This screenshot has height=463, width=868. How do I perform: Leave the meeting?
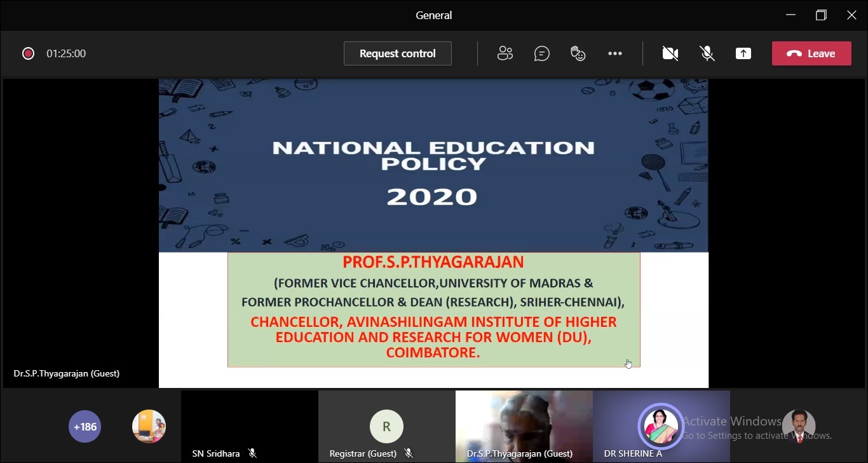pos(811,53)
